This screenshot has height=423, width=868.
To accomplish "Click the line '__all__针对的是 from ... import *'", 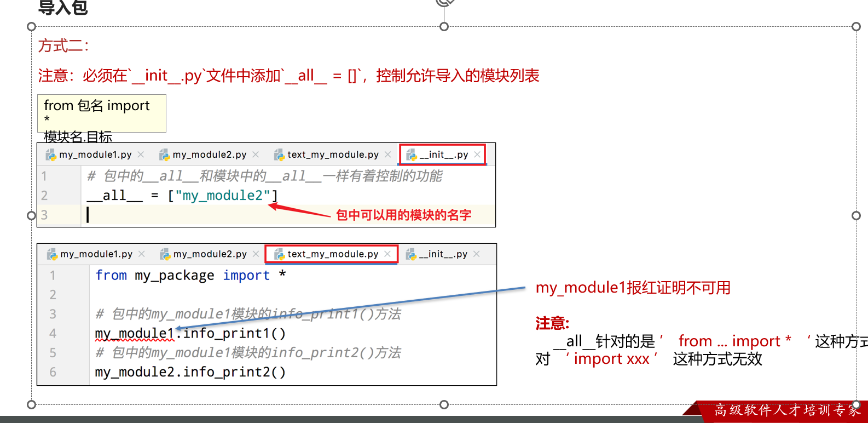I will [x=710, y=341].
